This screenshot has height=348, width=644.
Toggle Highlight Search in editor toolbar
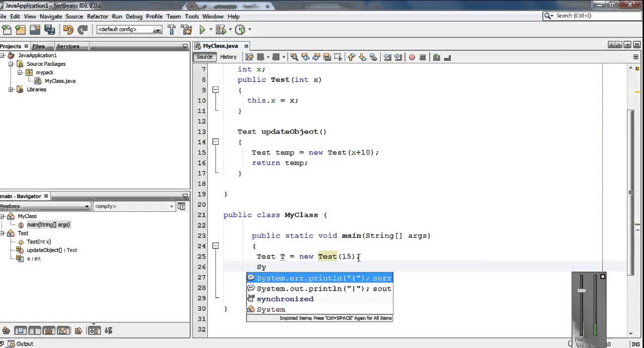point(327,57)
